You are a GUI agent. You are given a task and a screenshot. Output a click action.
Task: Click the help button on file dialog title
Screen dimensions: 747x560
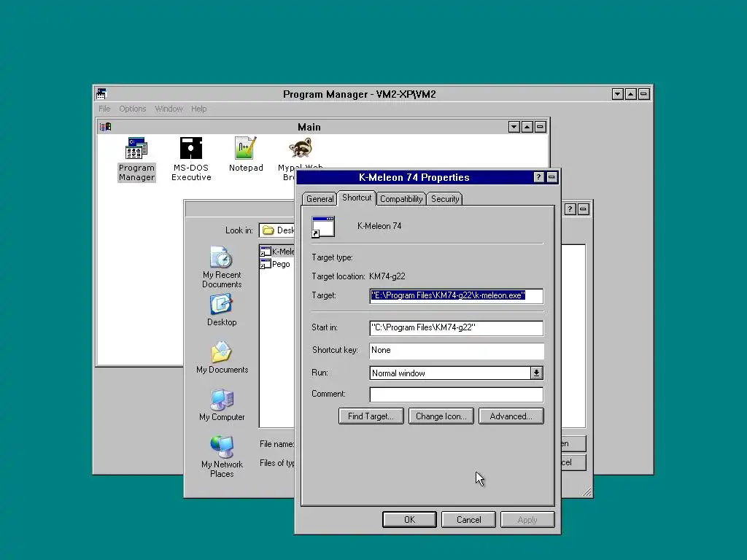[570, 209]
